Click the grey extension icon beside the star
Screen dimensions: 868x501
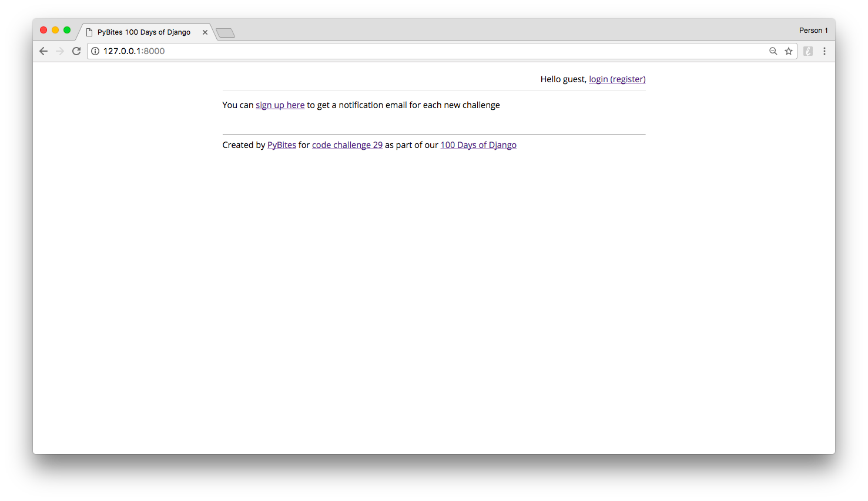click(x=808, y=51)
